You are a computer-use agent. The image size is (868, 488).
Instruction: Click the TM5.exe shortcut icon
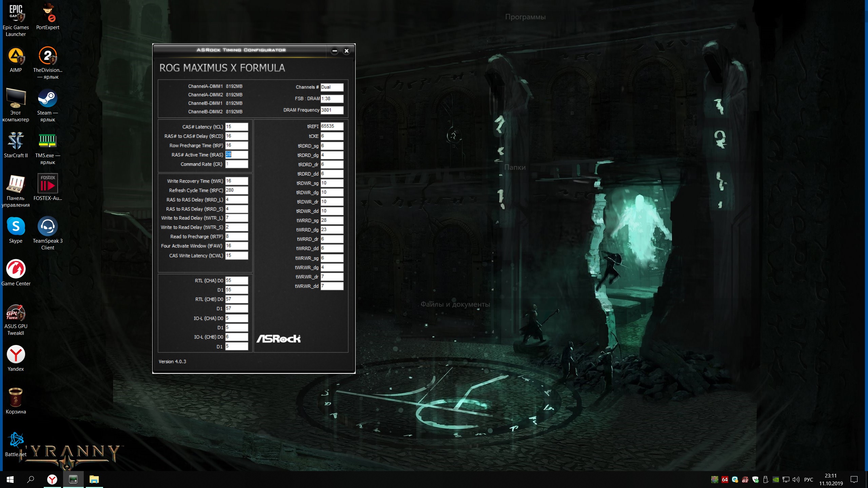[47, 141]
